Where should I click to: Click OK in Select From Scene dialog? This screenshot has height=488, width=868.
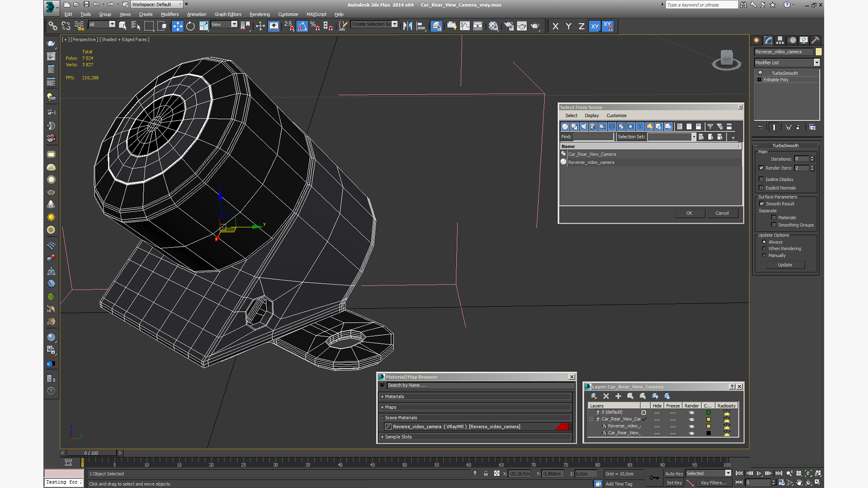coord(689,213)
